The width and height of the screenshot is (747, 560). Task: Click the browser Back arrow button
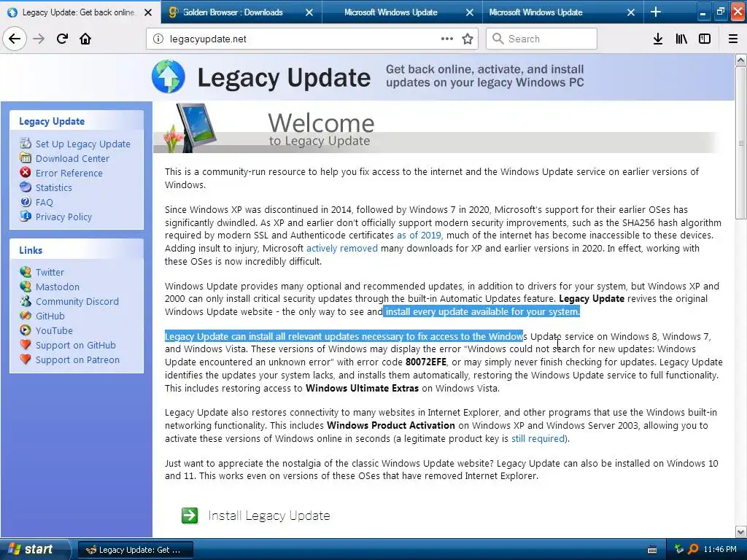coord(15,39)
